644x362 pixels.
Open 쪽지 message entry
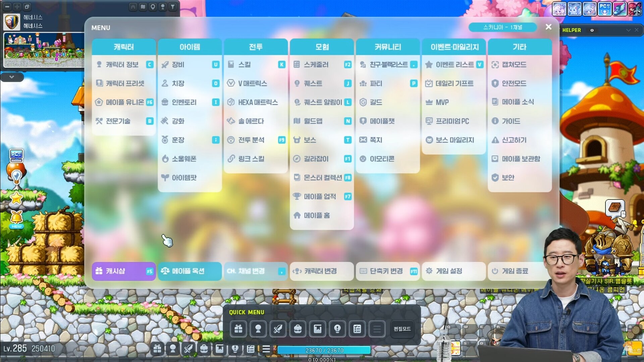(388, 140)
